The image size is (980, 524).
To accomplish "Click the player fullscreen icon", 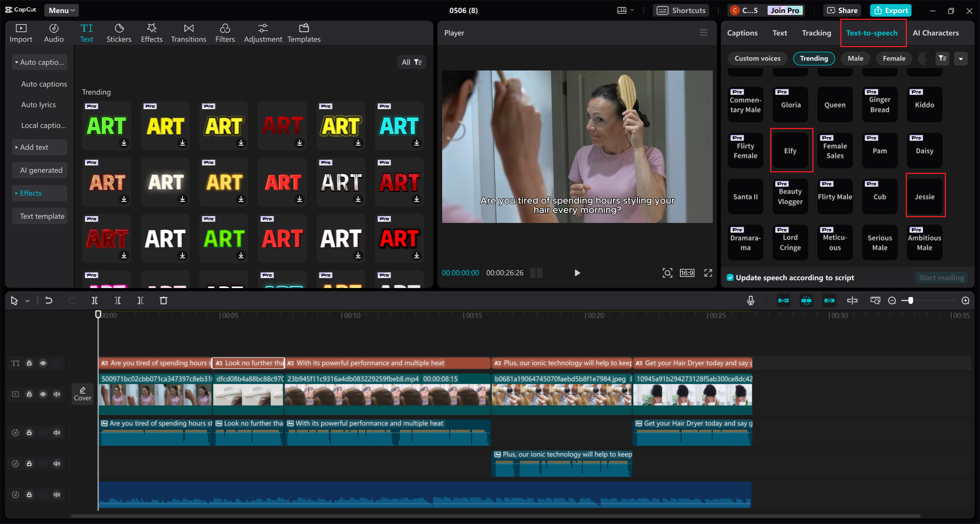I will [708, 273].
